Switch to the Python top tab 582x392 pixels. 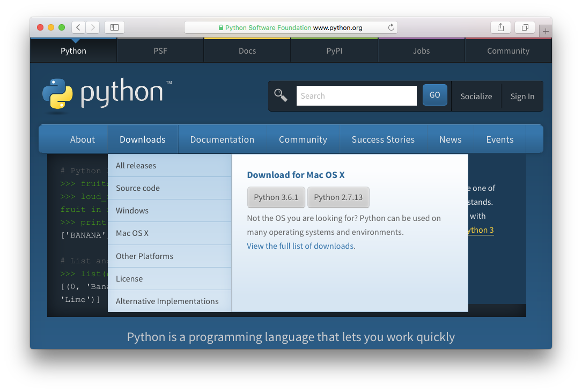pyautogui.click(x=73, y=51)
